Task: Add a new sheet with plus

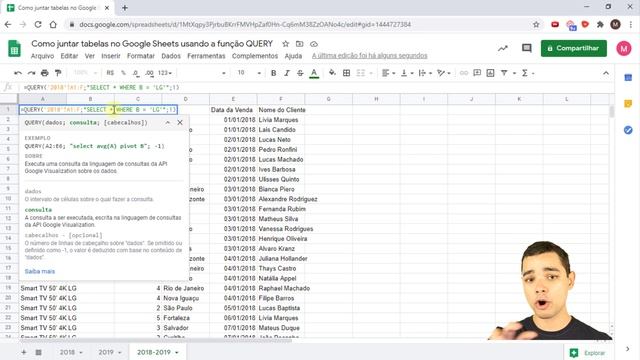Action: (x=24, y=352)
